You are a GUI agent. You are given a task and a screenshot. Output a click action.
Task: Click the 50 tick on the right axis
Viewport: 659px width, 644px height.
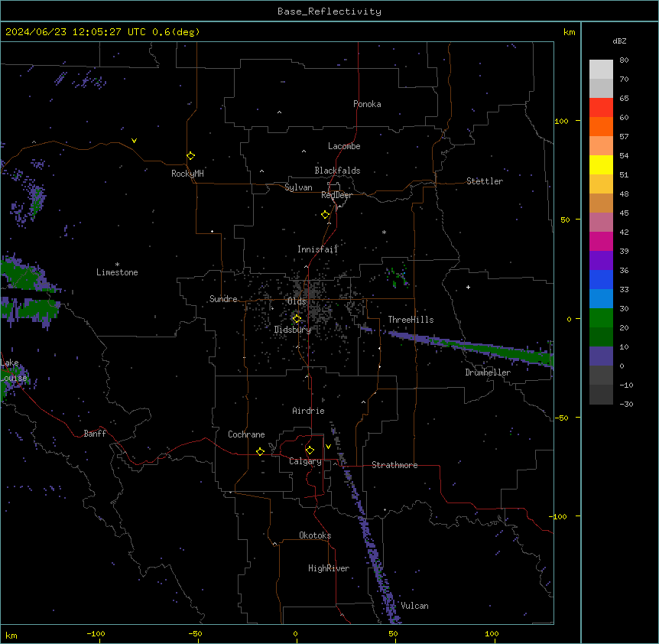pos(565,220)
